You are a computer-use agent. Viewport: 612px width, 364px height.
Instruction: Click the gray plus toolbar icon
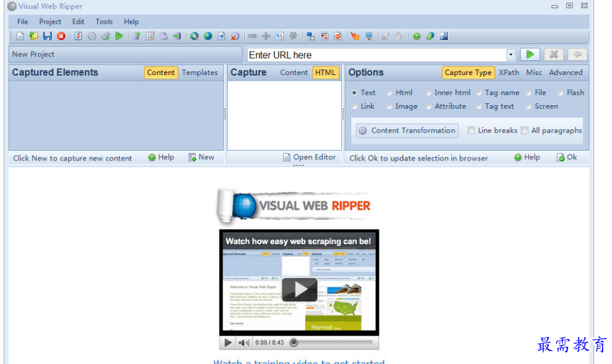pos(266,36)
